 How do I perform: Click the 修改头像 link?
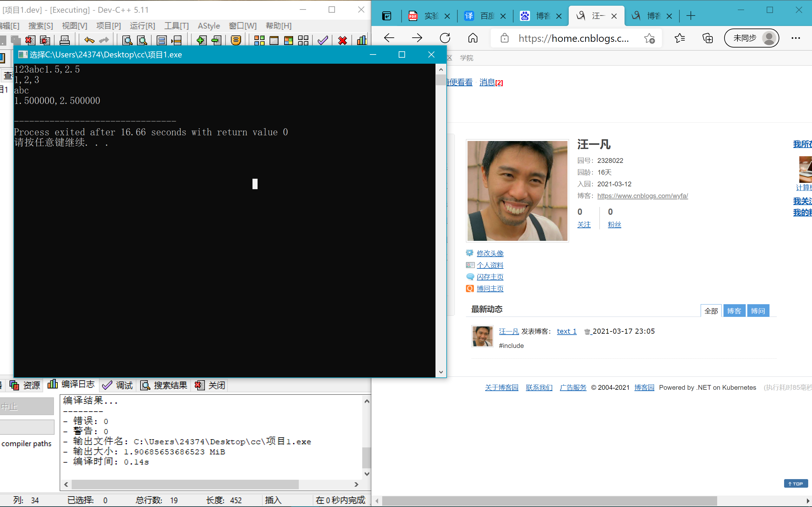pos(490,253)
